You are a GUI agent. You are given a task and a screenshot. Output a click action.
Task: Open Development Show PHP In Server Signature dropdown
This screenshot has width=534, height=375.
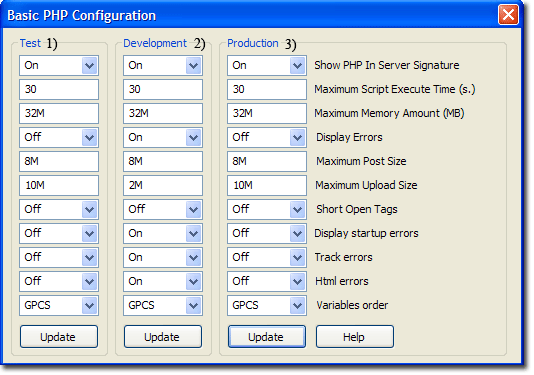click(x=163, y=65)
